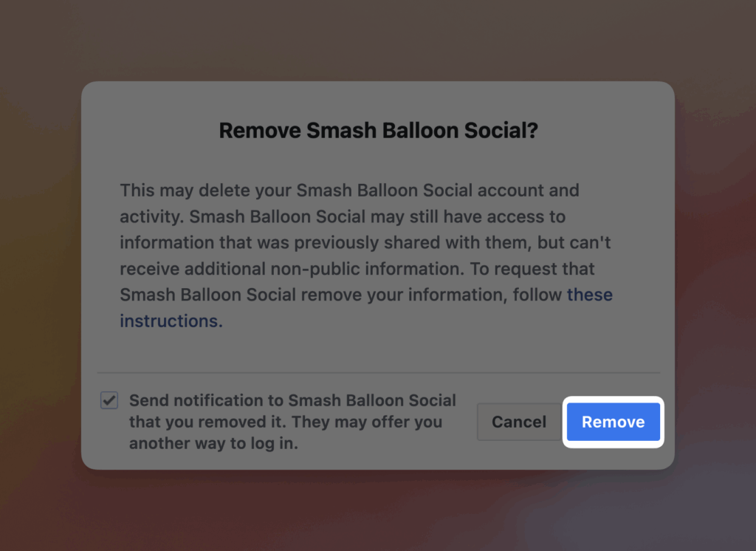Click the word "Cancel" on the grey button
This screenshot has width=756, height=551.
(519, 422)
